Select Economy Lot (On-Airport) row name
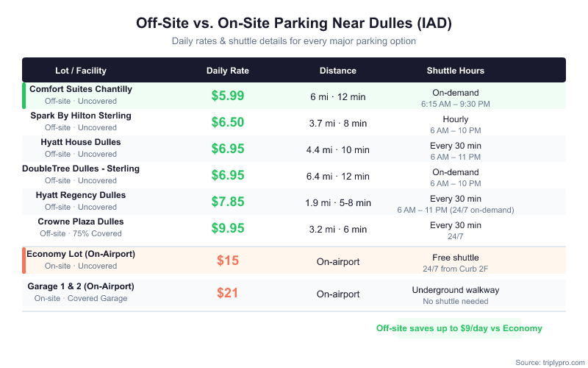This screenshot has height=368, width=588. point(81,254)
